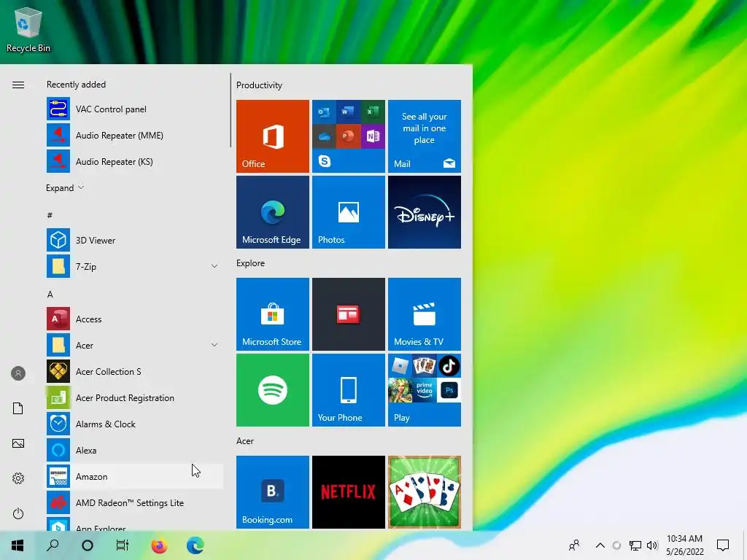Click the A letter index header
This screenshot has height=560, width=747.
tap(50, 295)
